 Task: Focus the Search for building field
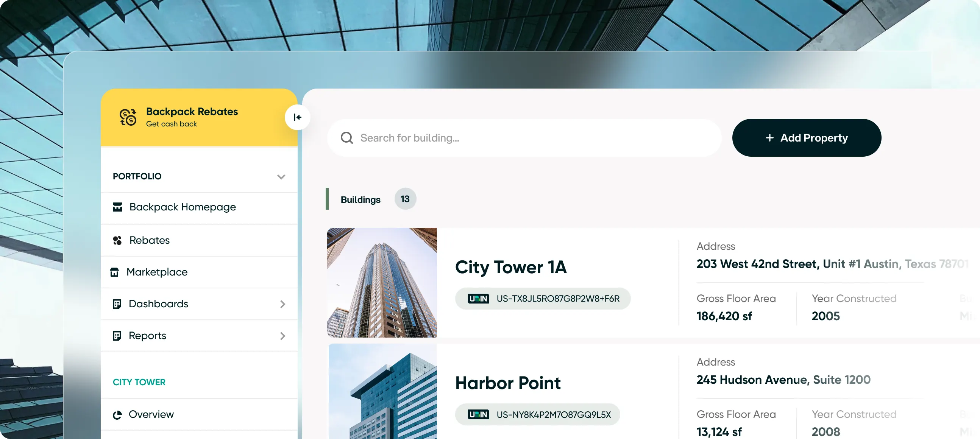(524, 138)
